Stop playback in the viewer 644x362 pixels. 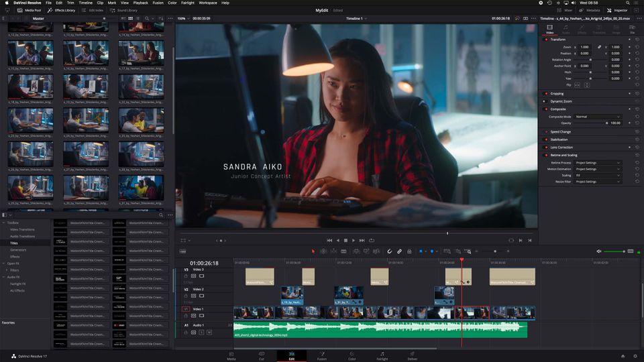point(345,241)
